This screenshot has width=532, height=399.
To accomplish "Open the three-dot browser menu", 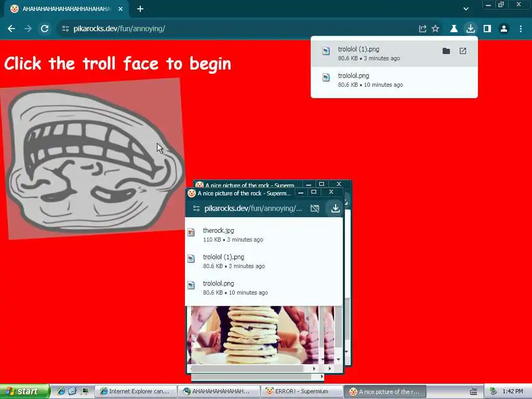I will click(521, 29).
